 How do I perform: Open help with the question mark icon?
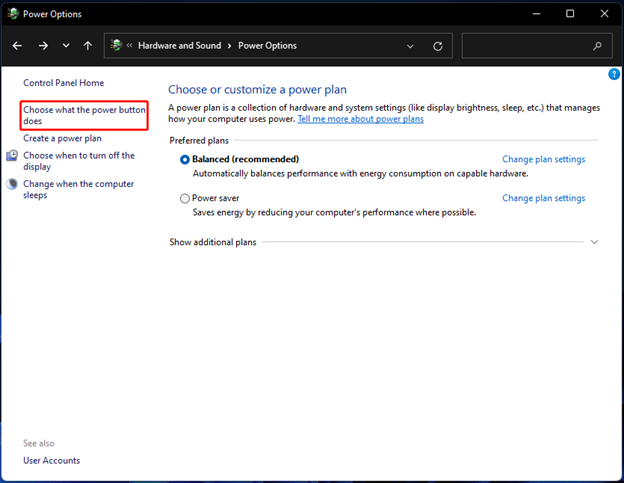point(614,75)
